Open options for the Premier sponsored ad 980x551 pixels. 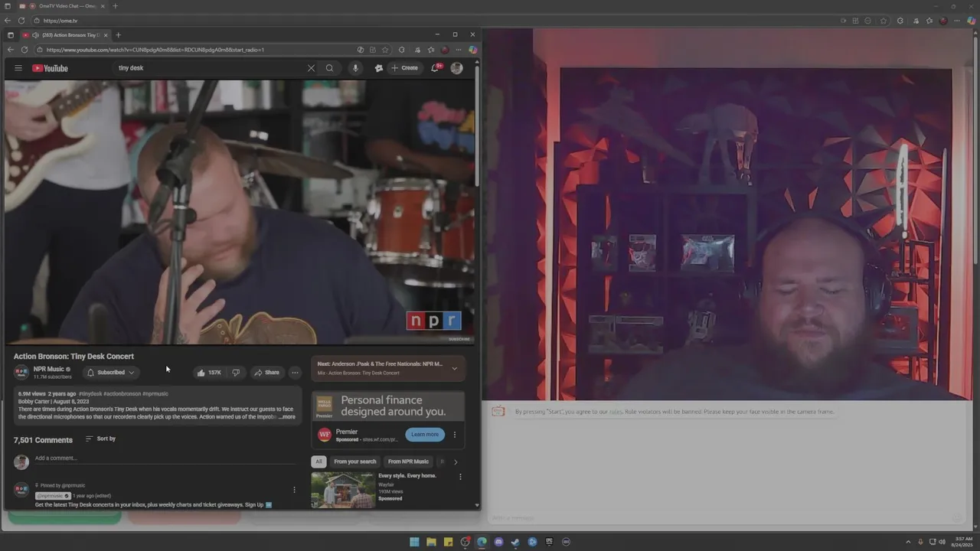coord(454,435)
